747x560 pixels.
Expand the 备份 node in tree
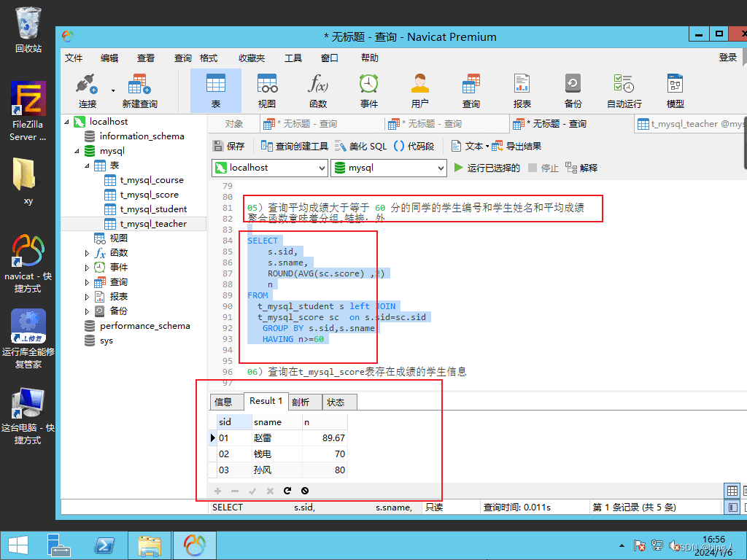[x=87, y=311]
